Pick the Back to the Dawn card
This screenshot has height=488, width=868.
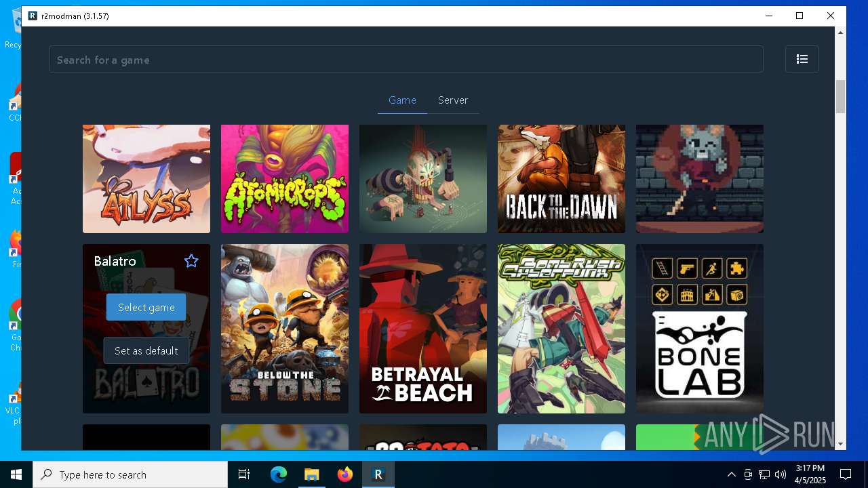(x=561, y=179)
